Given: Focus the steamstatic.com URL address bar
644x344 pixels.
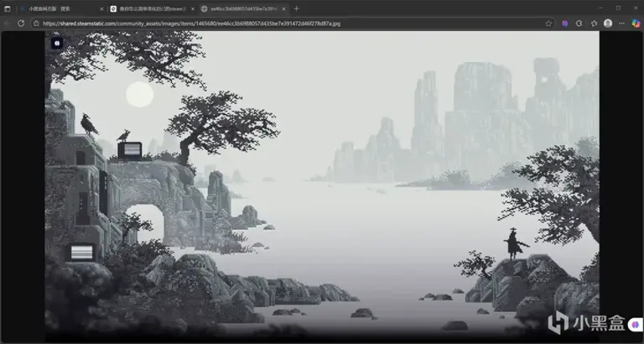Looking at the screenshot, I should (x=293, y=23).
